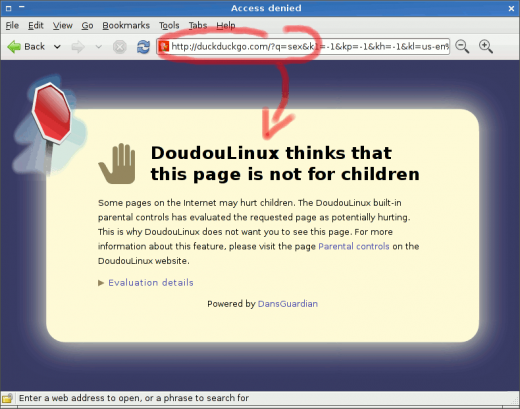Screen dimensions: 520x409
Task: Click the "Powered by" text
Action: click(x=231, y=304)
